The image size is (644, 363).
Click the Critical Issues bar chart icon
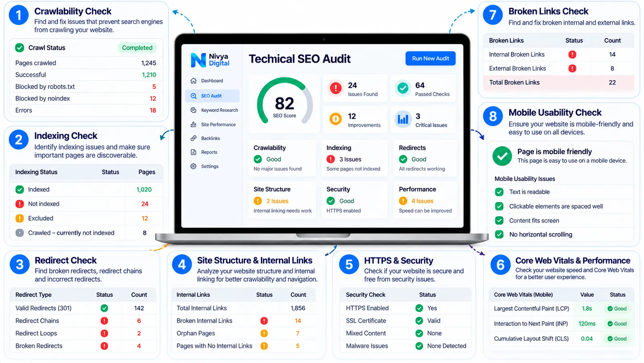[403, 119]
